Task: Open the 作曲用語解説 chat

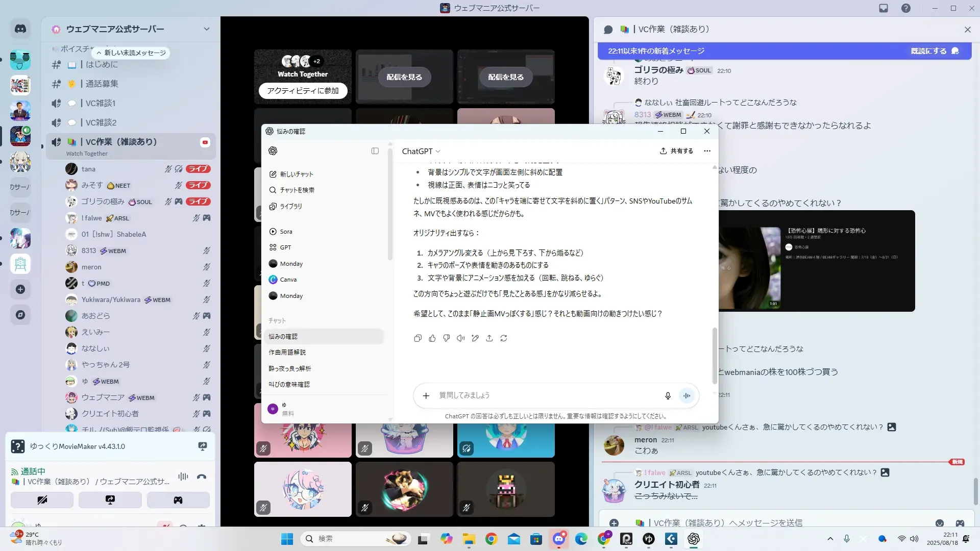Action: [287, 353]
